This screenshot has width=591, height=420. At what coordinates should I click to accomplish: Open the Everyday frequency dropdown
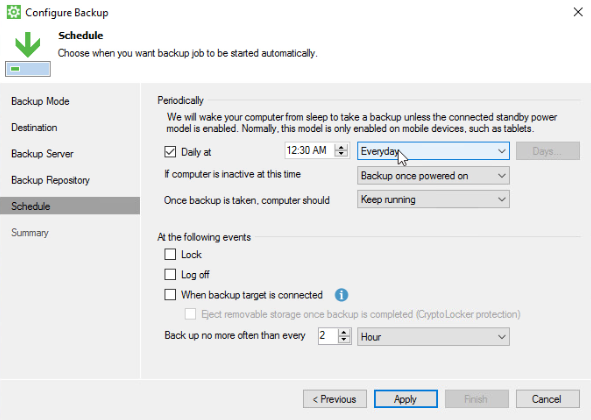tap(433, 151)
